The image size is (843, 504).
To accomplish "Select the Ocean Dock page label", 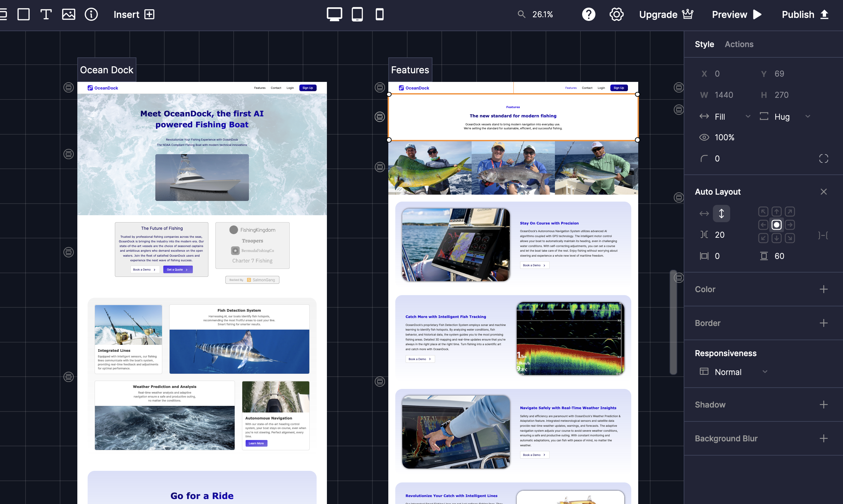I will [107, 70].
